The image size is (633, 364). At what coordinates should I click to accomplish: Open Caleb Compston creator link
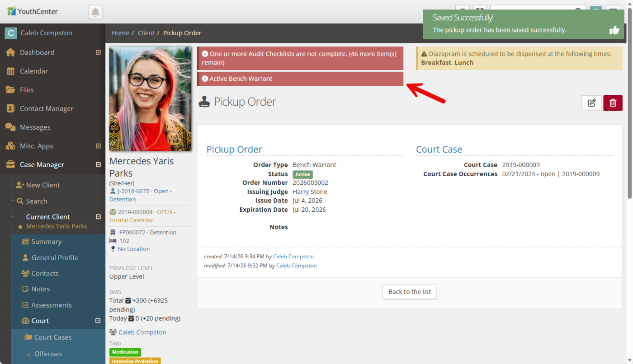tap(293, 257)
